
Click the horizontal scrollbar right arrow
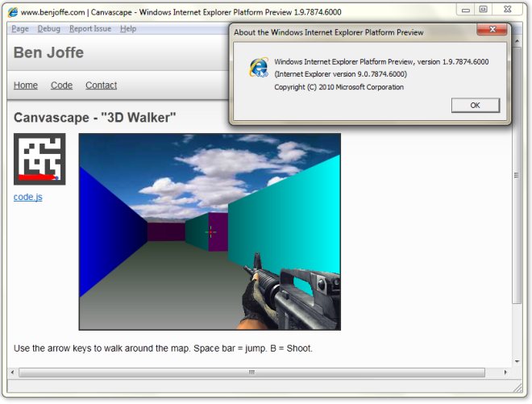click(505, 373)
